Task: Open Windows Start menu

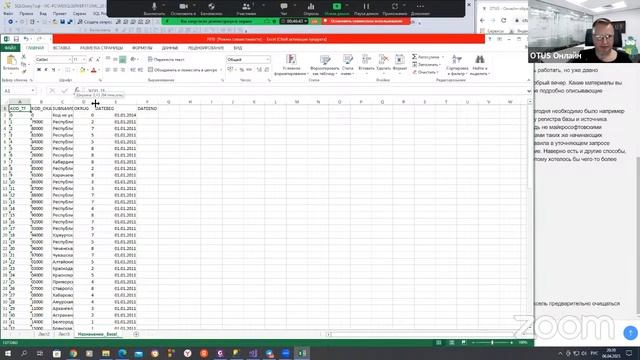Action: pos(8,353)
